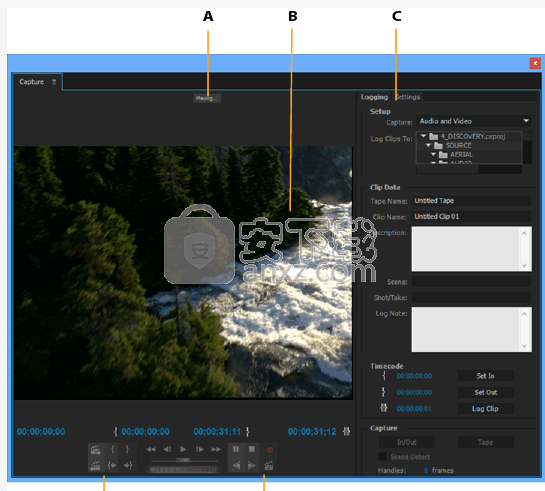Click the Set In Point brace icon
Screen dimensions: 545x491
tap(112, 449)
